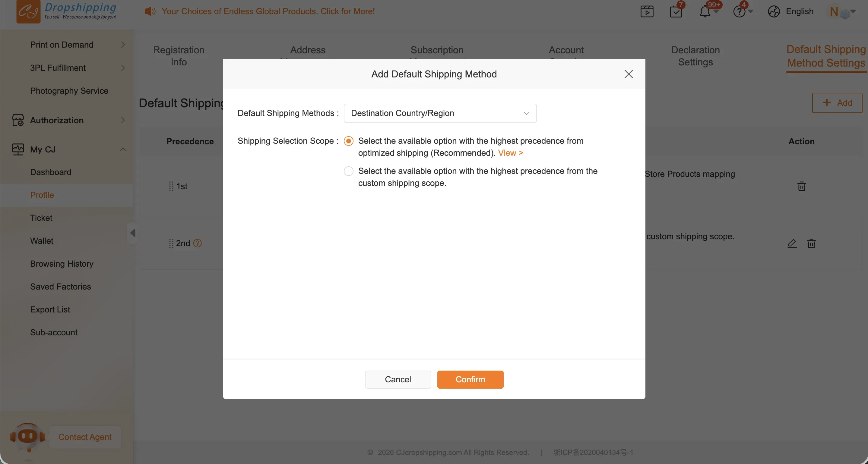
Task: Close the Add Default Shipping Method dialog
Action: coord(629,74)
